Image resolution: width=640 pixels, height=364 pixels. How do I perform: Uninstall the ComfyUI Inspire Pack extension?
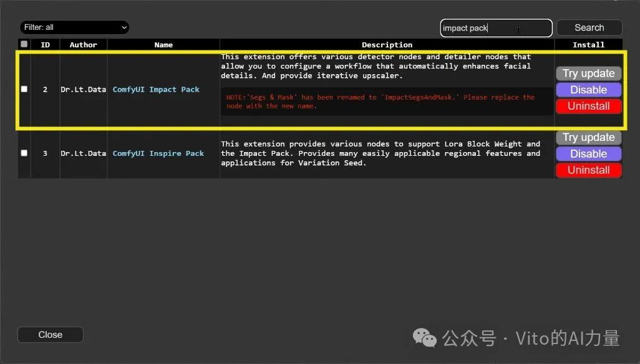[x=589, y=170]
